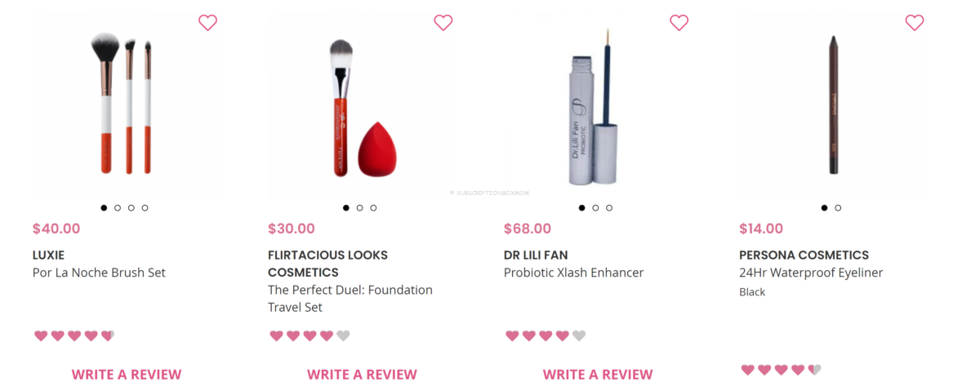Switch to fourth image dot of Luxie set

(145, 208)
